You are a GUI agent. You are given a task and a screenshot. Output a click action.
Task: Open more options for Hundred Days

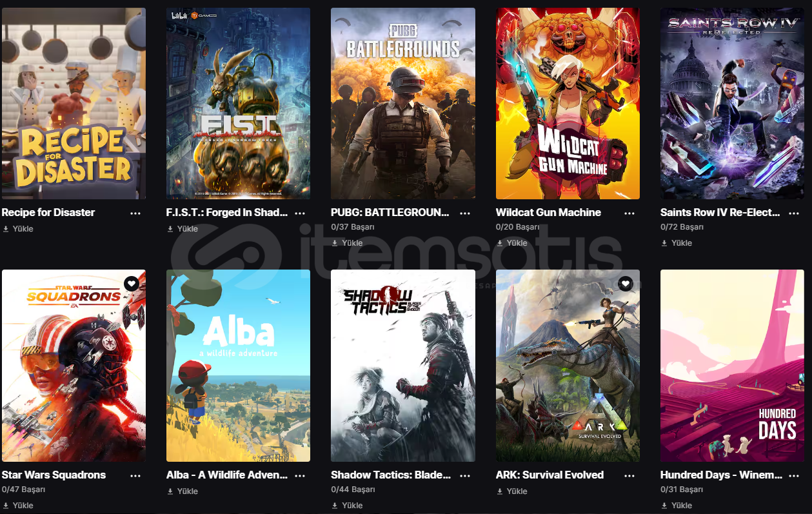(794, 475)
